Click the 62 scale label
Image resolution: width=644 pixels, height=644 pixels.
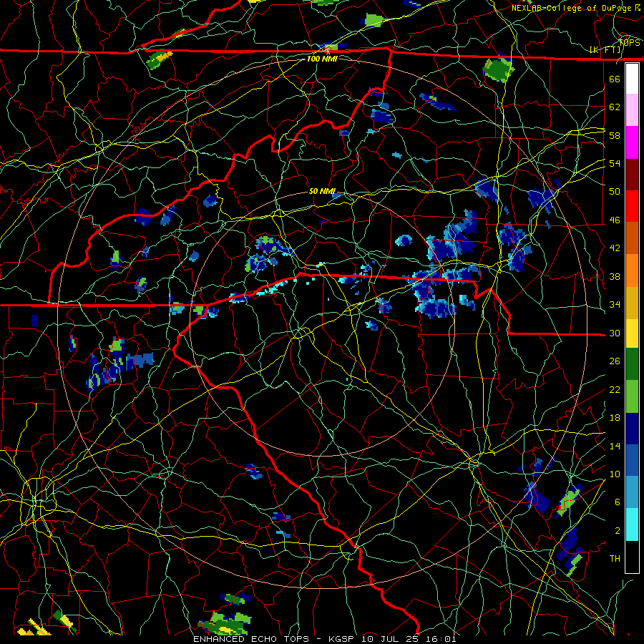point(615,107)
